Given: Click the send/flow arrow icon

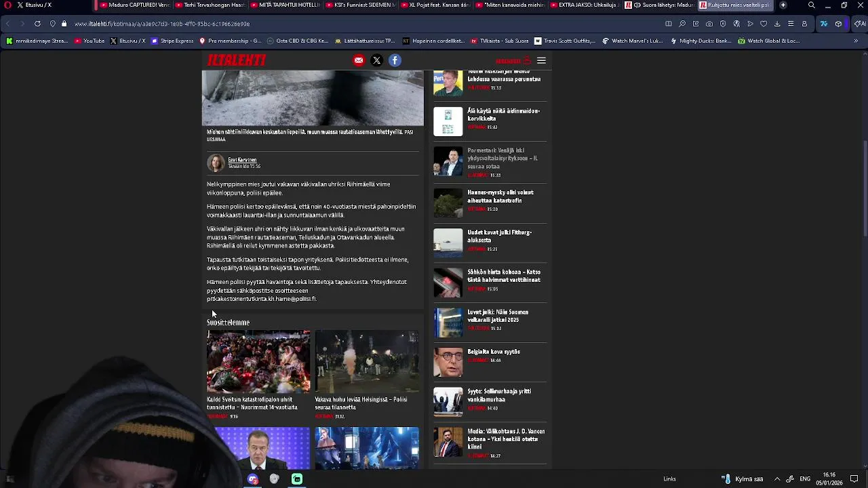Looking at the screenshot, I should coord(750,24).
